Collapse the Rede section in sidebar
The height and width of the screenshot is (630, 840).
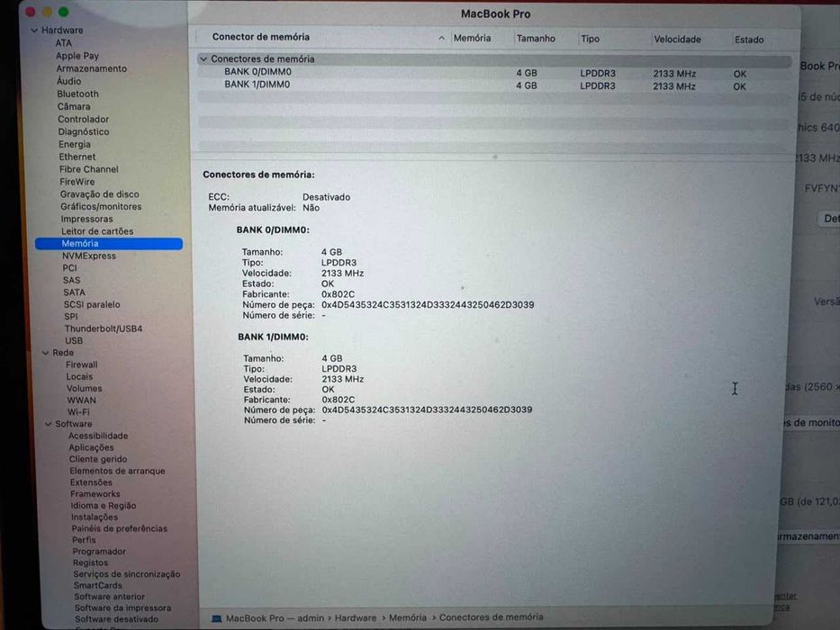(46, 353)
